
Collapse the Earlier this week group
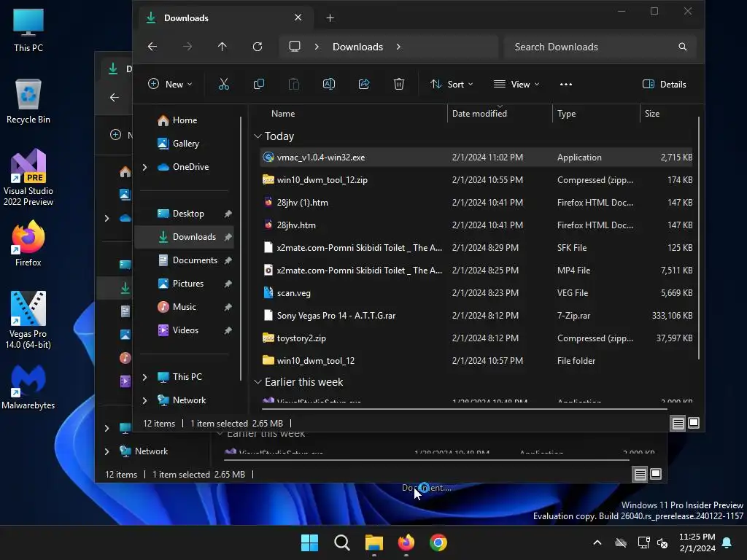pos(258,382)
